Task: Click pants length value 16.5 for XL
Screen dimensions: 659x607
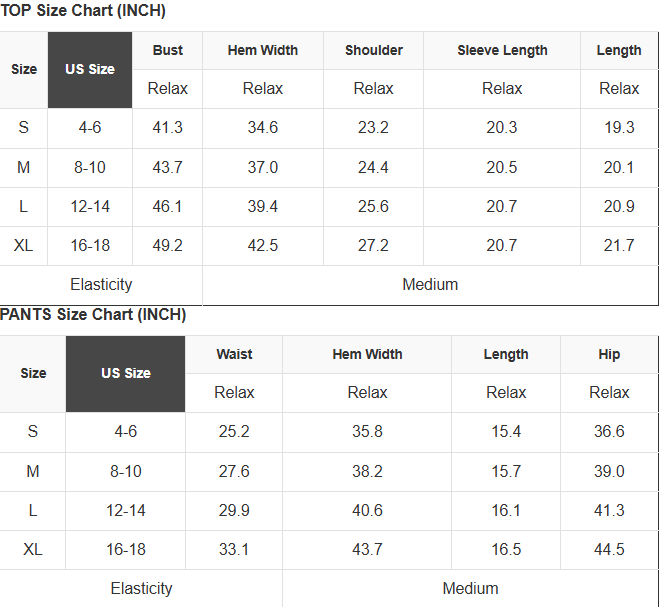Action: point(506,549)
